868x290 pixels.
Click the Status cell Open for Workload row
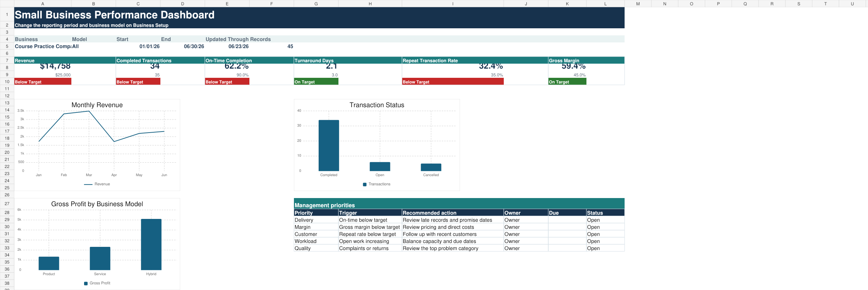(606, 241)
